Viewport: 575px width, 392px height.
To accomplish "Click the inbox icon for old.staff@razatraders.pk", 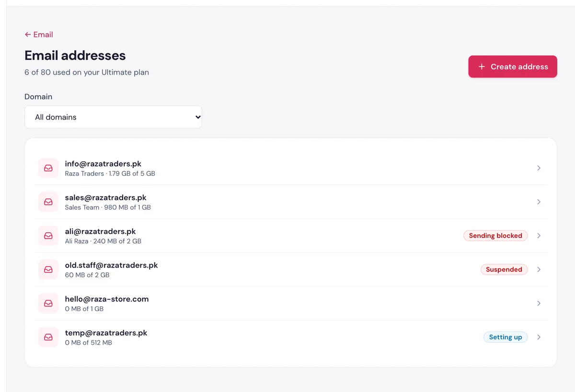I will pyautogui.click(x=48, y=269).
